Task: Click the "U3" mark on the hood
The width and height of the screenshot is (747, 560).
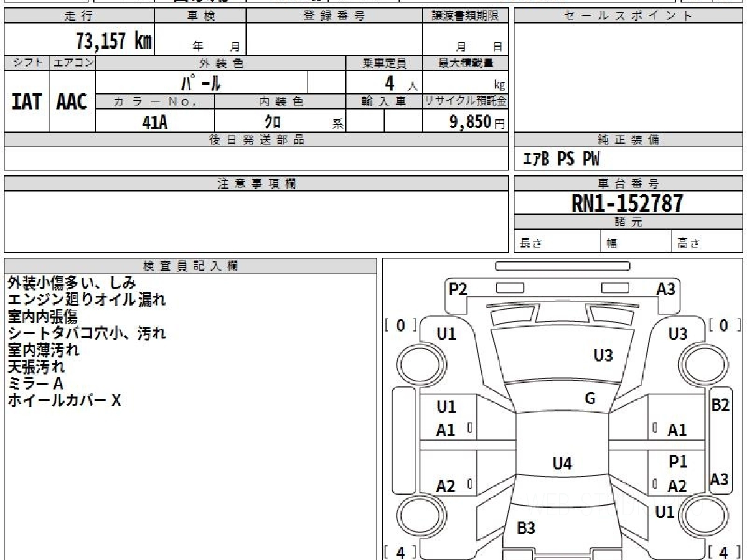Action: [x=603, y=355]
